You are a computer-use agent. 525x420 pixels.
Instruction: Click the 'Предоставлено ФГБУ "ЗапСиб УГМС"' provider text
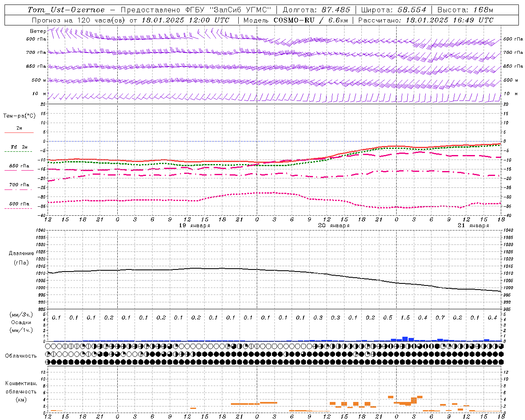point(196,10)
